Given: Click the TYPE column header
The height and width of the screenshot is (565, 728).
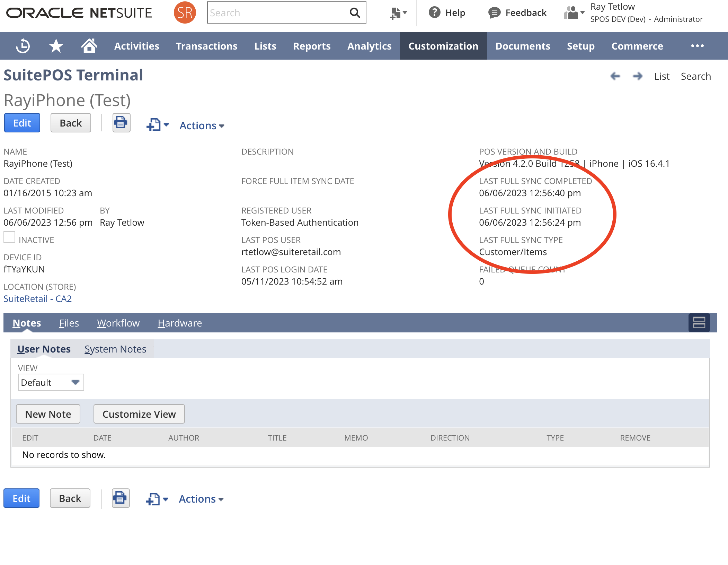Looking at the screenshot, I should tap(555, 438).
